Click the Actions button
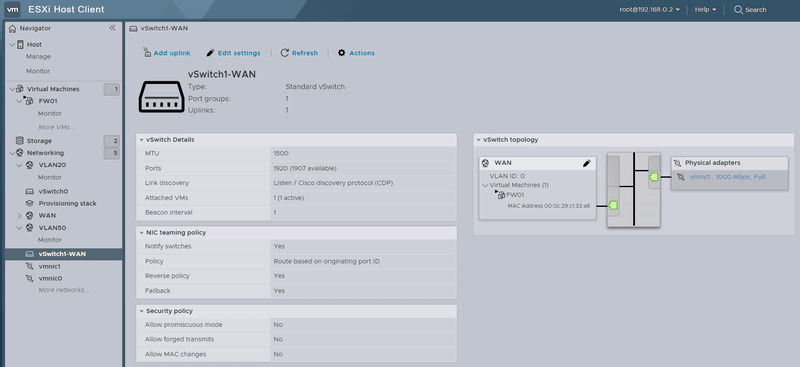 point(356,53)
